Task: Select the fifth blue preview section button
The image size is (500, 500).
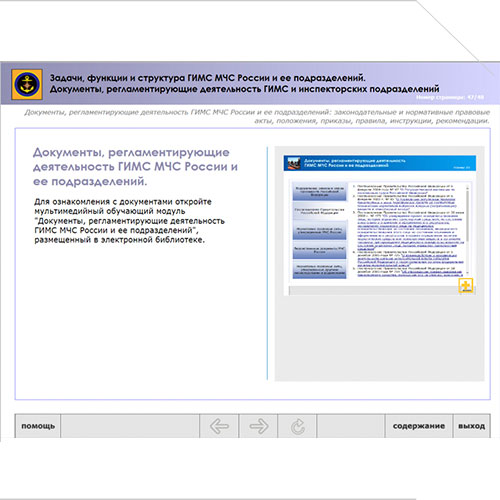Action: [320, 269]
